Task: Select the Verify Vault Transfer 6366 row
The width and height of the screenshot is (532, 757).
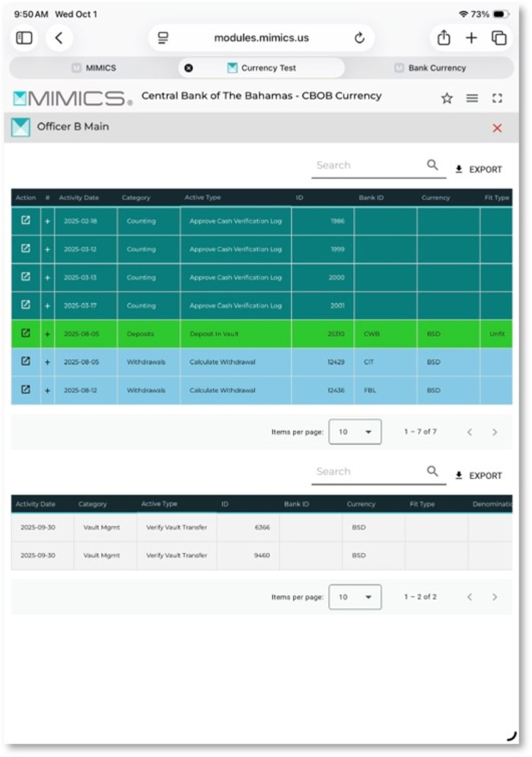Action: 261,527
